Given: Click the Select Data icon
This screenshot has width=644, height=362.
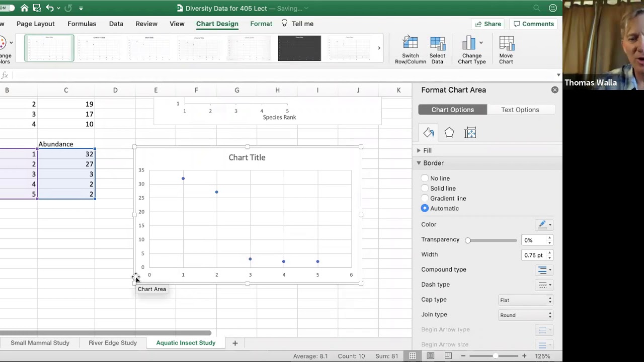Looking at the screenshot, I should click(437, 50).
